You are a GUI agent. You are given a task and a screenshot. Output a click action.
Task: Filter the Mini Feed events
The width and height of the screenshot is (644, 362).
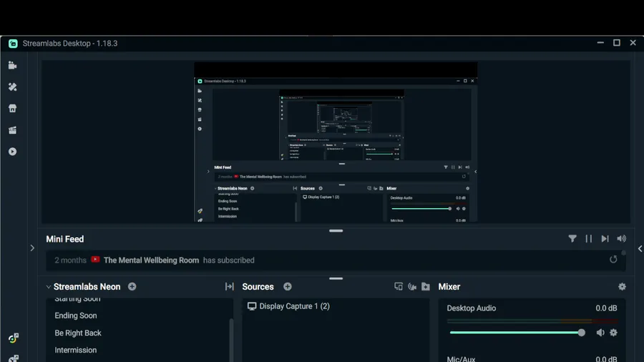[x=572, y=238]
